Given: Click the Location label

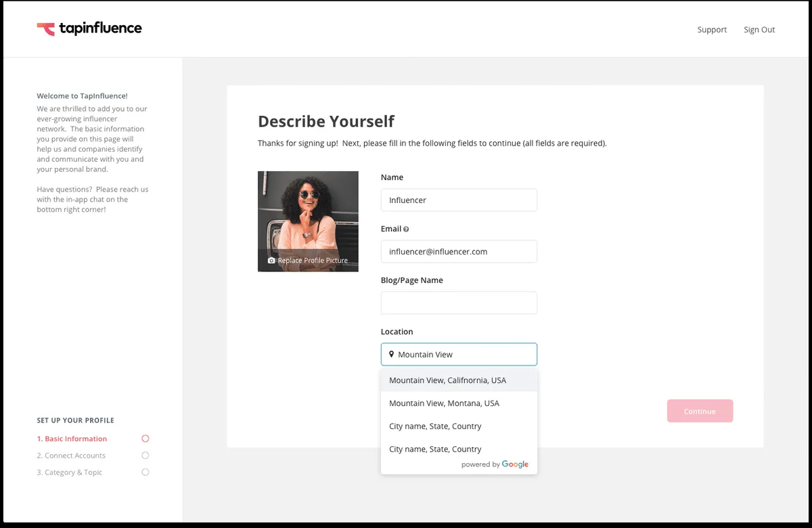Looking at the screenshot, I should 397,332.
